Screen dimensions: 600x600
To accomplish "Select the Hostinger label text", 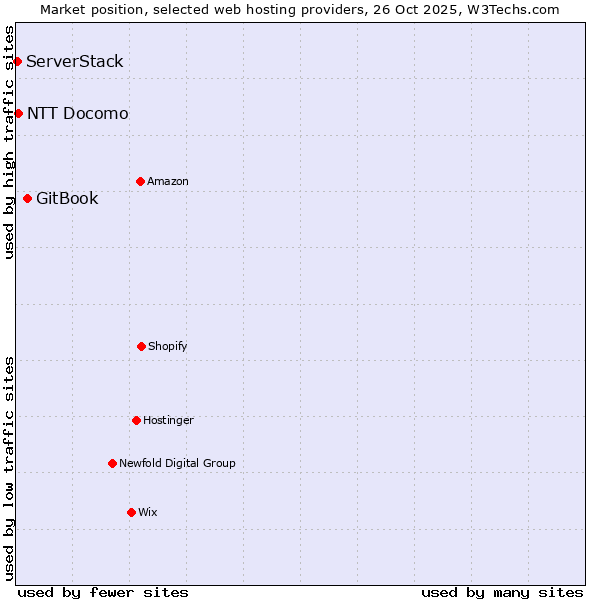I will point(168,420).
